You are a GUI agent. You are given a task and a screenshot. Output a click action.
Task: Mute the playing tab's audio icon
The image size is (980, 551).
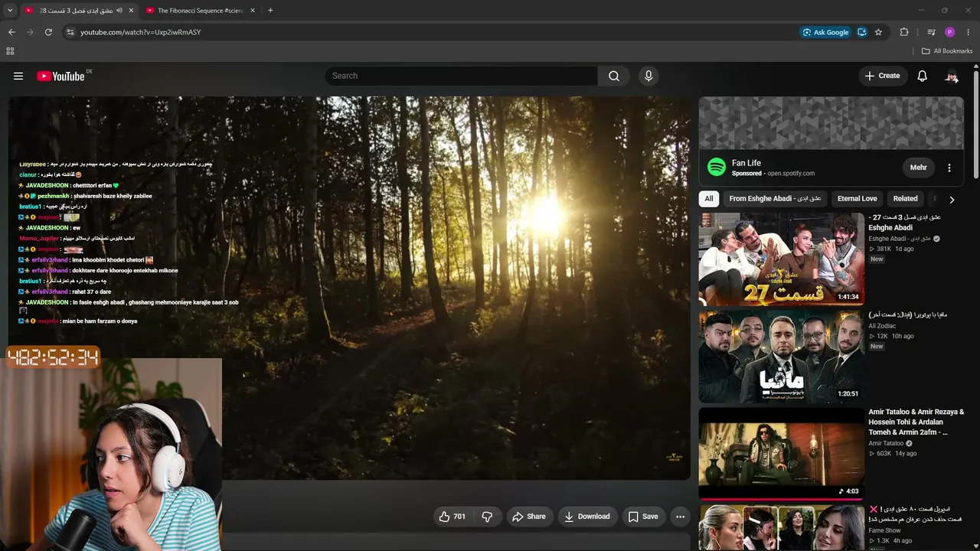pyautogui.click(x=119, y=11)
